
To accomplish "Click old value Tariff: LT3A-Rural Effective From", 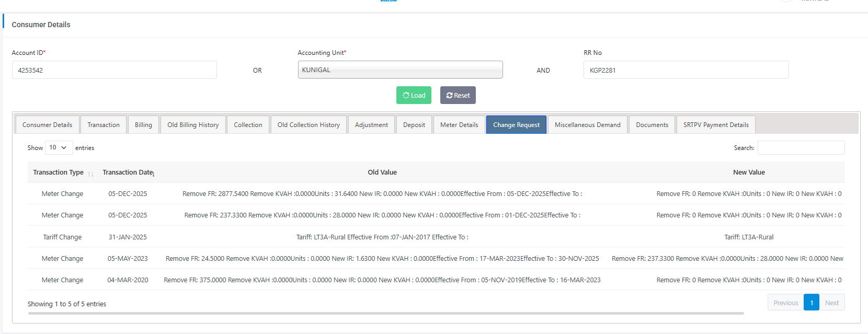I will coord(382,237).
